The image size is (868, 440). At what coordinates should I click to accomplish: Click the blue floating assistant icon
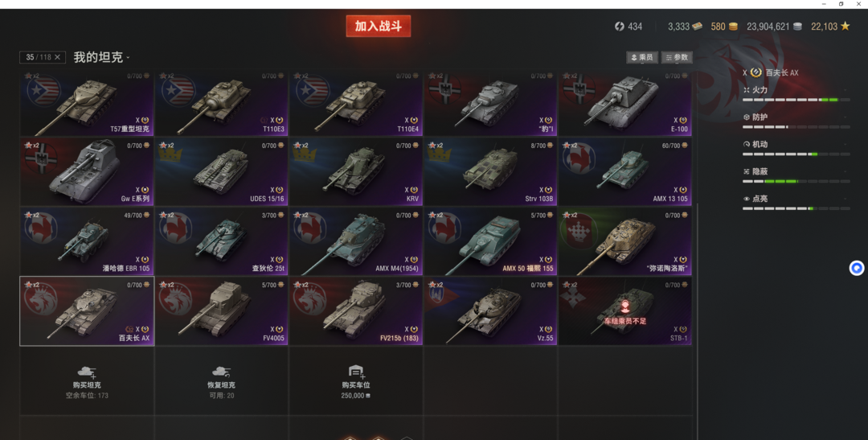tap(857, 268)
